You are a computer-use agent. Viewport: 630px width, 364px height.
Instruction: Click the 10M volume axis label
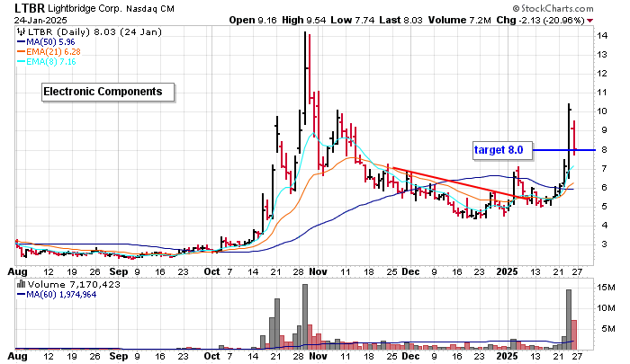(606, 307)
